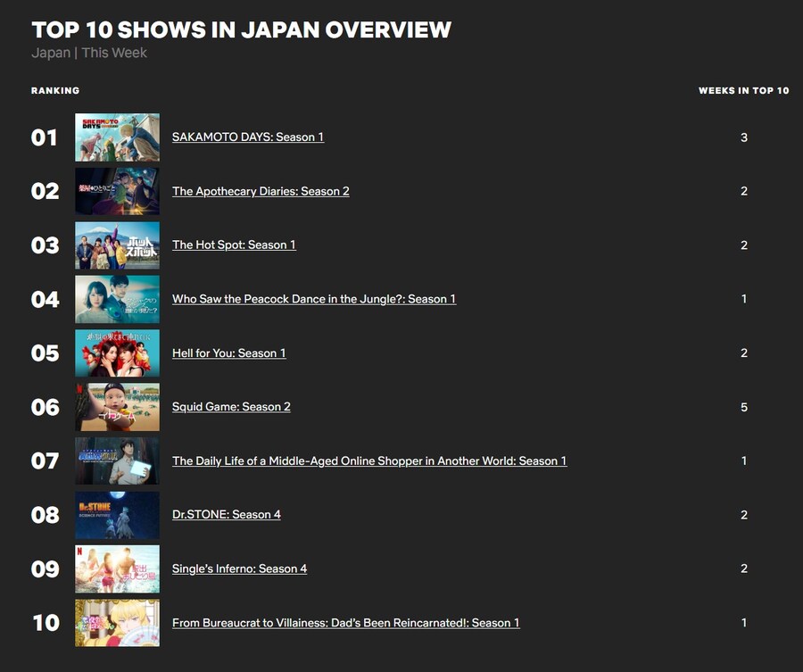Open the Peacock Dance show thumbnail
This screenshot has height=672, width=803.
click(117, 299)
